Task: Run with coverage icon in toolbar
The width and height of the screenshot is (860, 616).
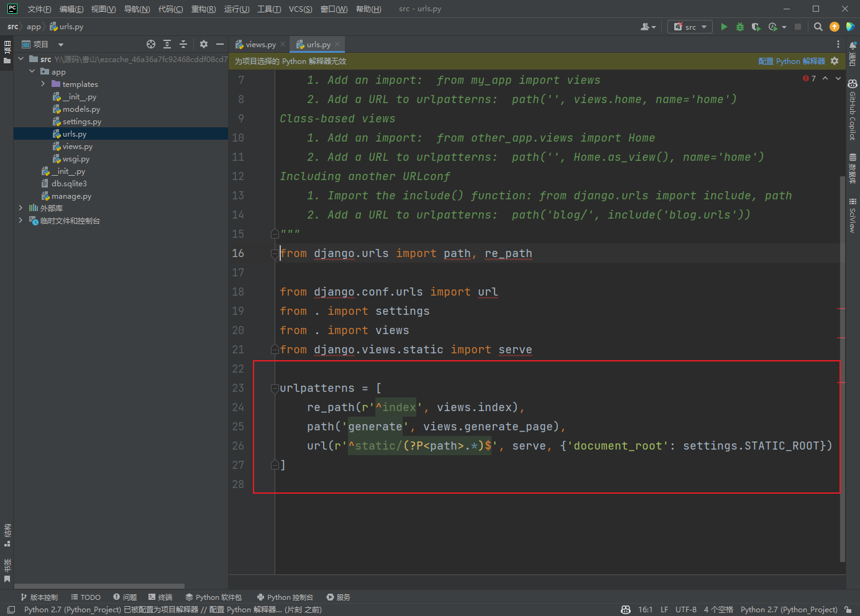Action: (756, 27)
